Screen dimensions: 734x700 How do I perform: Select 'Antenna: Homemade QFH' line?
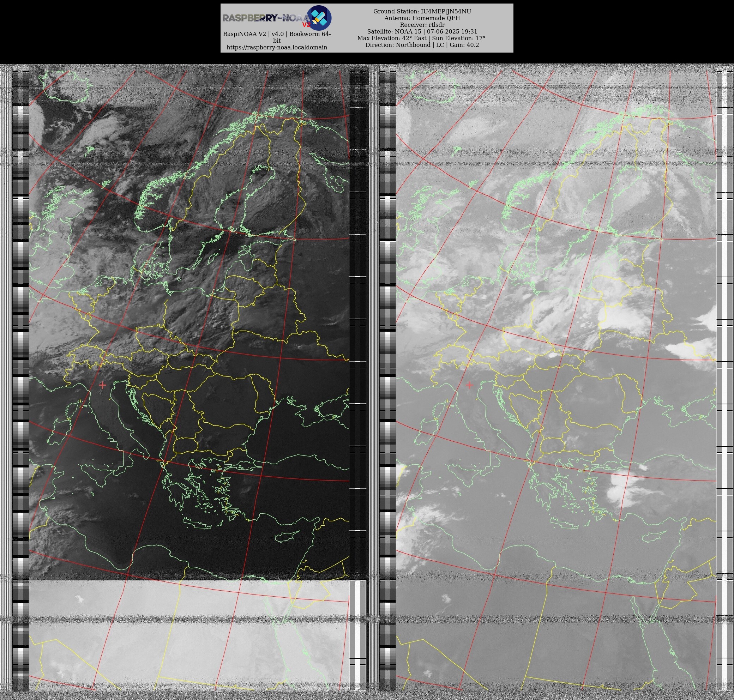(x=422, y=18)
